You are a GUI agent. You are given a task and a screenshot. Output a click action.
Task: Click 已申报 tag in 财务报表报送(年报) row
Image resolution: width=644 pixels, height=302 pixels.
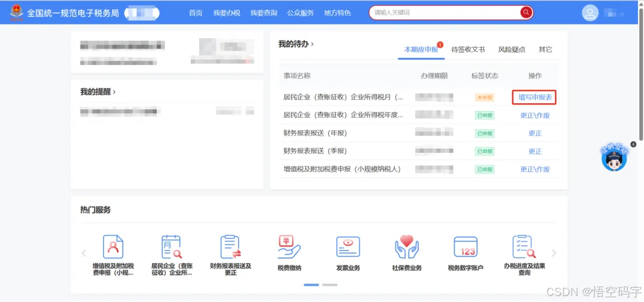485,134
